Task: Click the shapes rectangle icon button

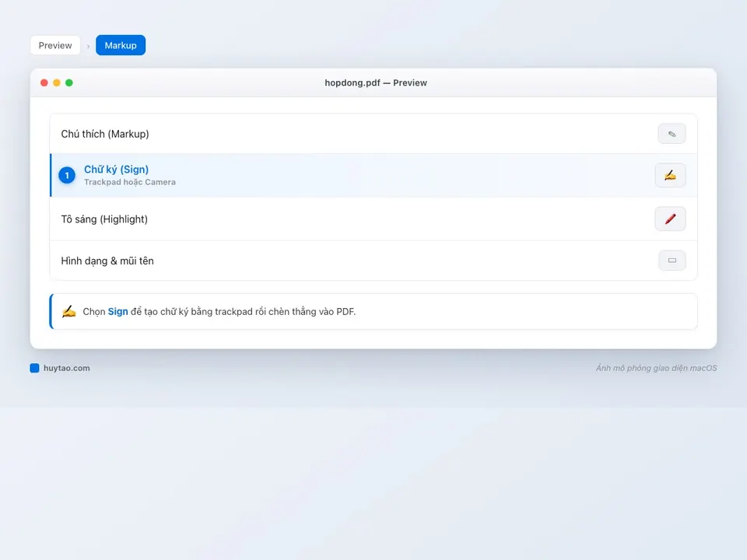Action: (x=672, y=261)
